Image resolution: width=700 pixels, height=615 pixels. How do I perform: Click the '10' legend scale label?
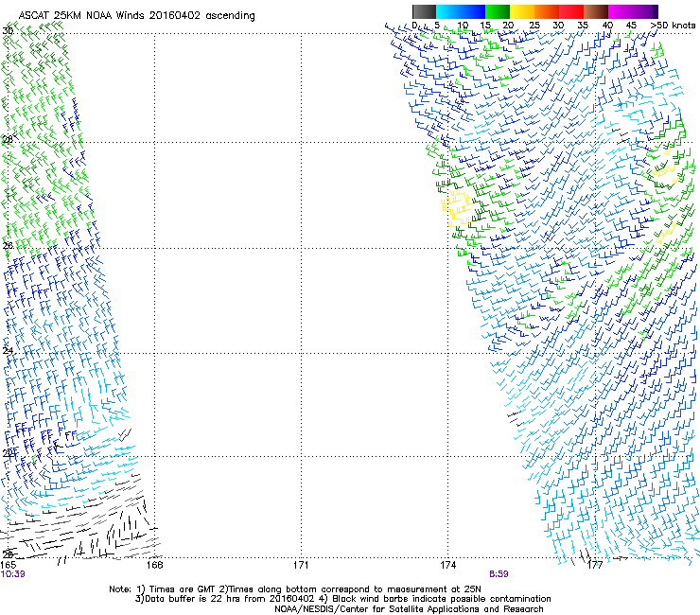coord(463,26)
